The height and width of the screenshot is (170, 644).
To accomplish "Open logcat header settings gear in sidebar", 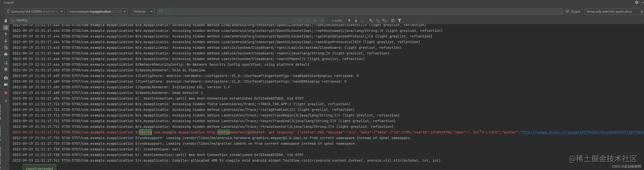I will [x=6, y=69].
